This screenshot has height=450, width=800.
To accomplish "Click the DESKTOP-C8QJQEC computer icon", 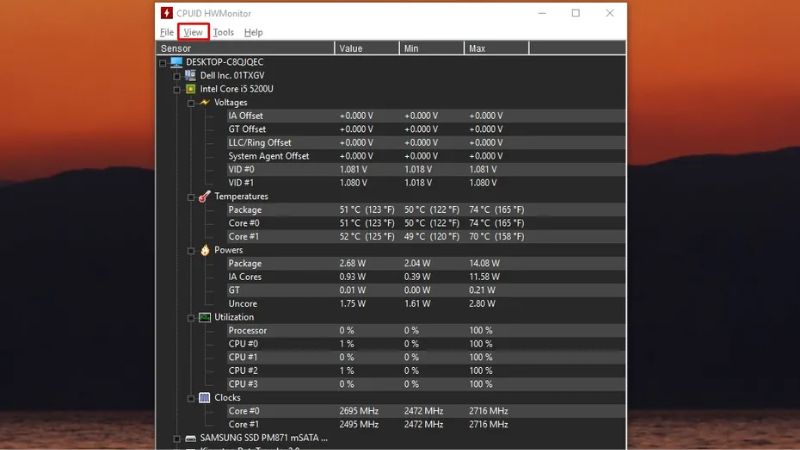I will (x=177, y=62).
